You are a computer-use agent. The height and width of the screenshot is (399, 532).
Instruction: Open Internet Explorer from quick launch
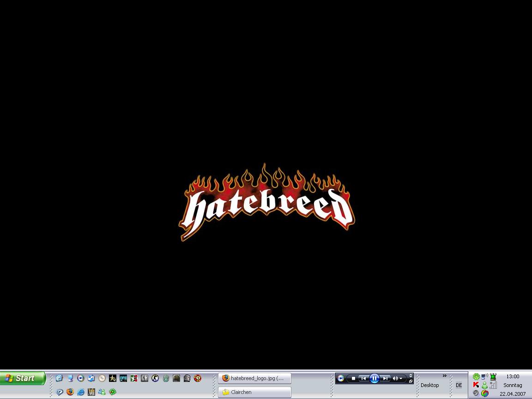[x=81, y=392]
